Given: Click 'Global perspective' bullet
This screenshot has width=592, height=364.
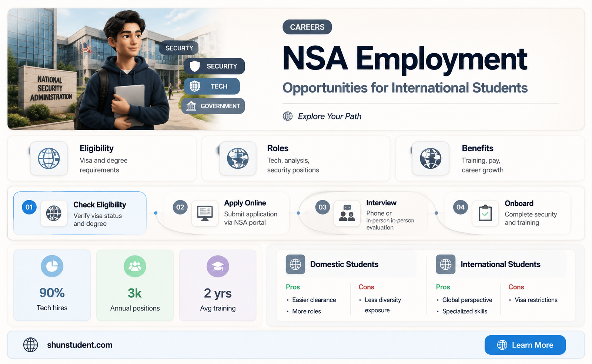Looking at the screenshot, I should tap(467, 300).
